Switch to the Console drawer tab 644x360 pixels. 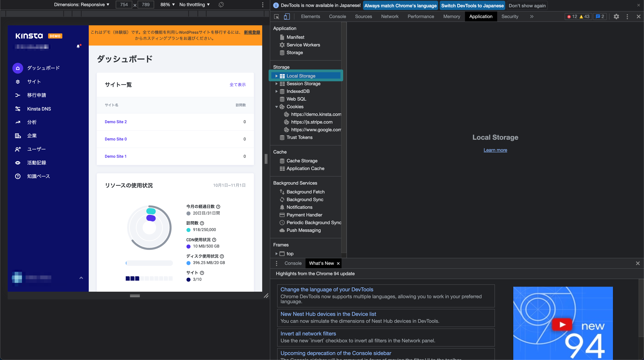293,263
